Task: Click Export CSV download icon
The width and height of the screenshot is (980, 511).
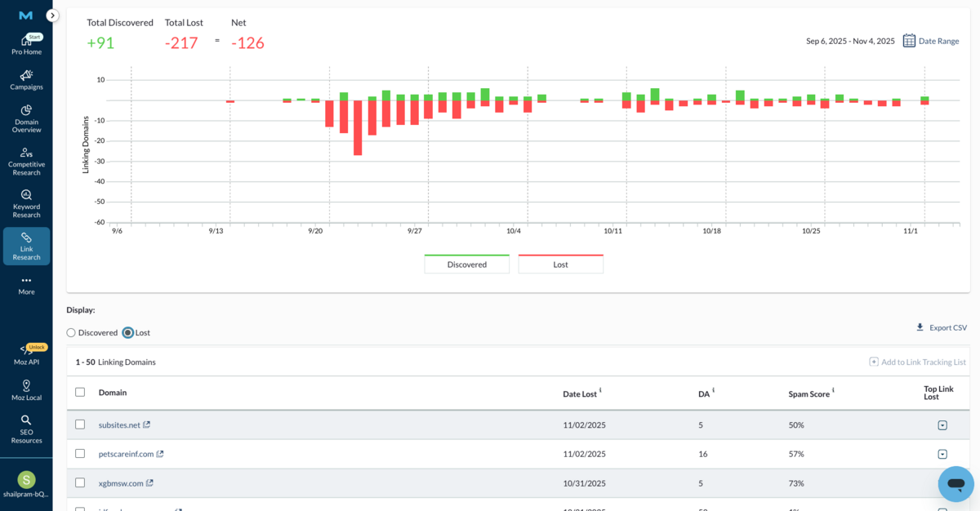Action: [x=920, y=327]
